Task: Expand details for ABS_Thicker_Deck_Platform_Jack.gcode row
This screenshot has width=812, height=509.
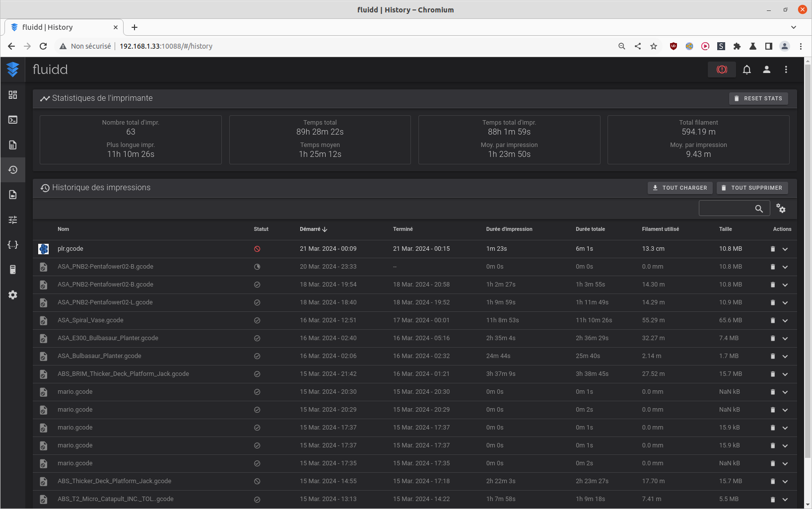Action: [x=785, y=482]
